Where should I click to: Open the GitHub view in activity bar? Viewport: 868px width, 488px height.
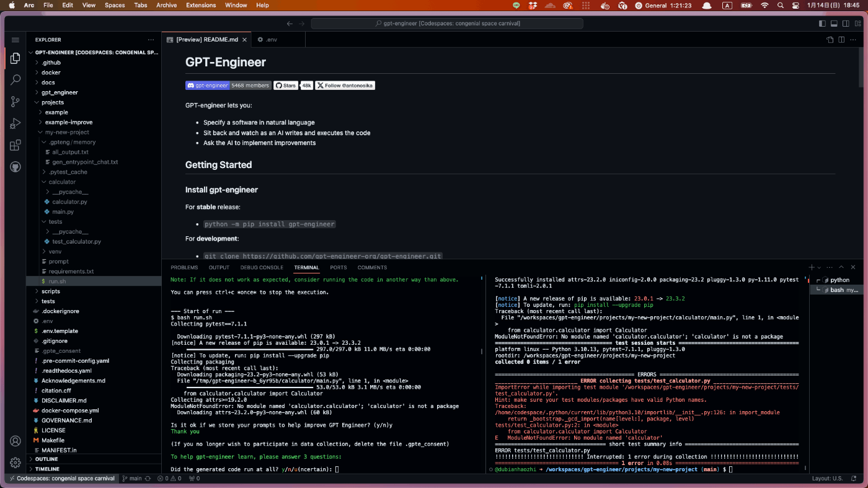pyautogui.click(x=15, y=167)
